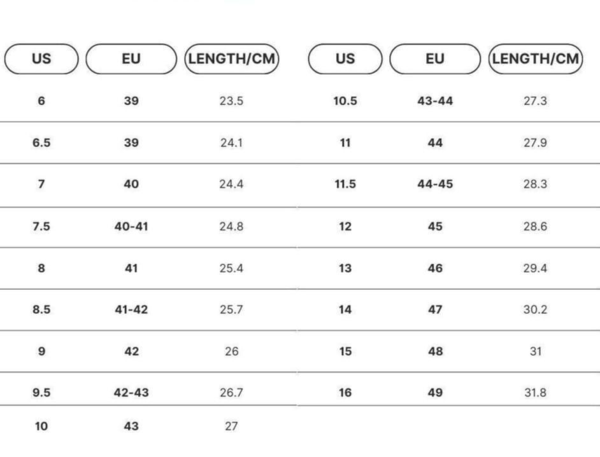
Task: Click the US size 13 cell
Action: (345, 268)
